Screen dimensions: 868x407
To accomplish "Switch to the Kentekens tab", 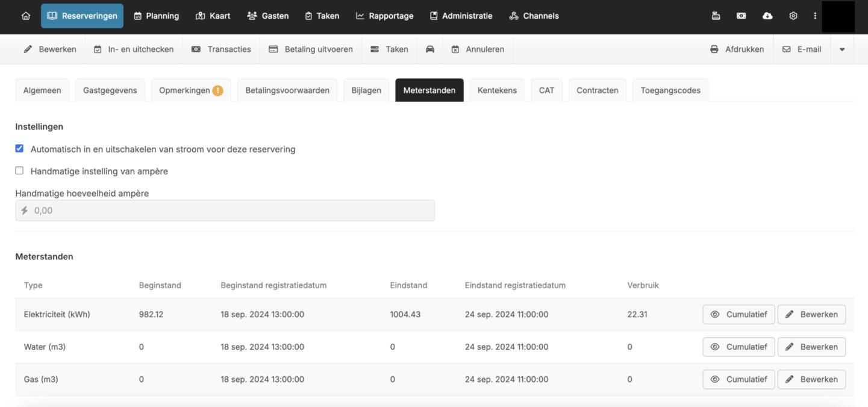I will (497, 90).
